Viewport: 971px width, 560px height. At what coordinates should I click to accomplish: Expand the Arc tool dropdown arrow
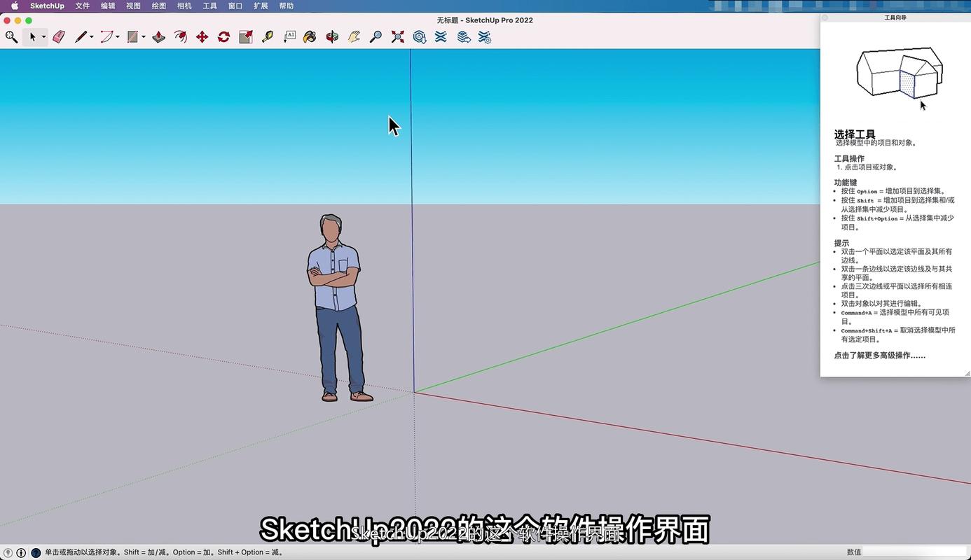tap(118, 37)
